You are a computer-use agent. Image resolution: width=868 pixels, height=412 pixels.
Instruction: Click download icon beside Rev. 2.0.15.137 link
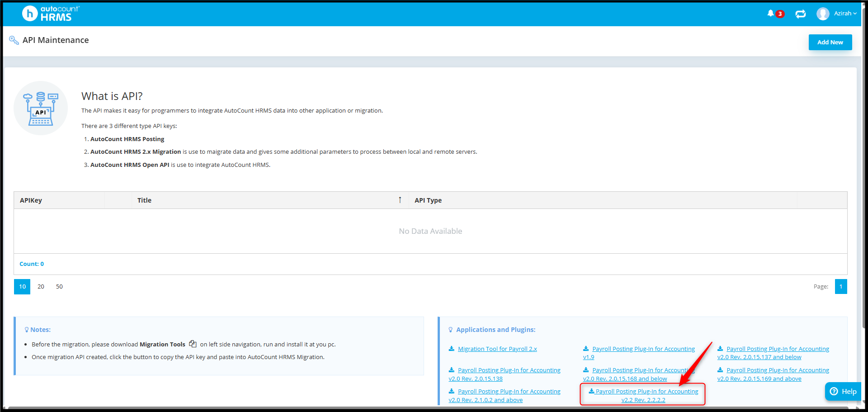click(x=720, y=349)
